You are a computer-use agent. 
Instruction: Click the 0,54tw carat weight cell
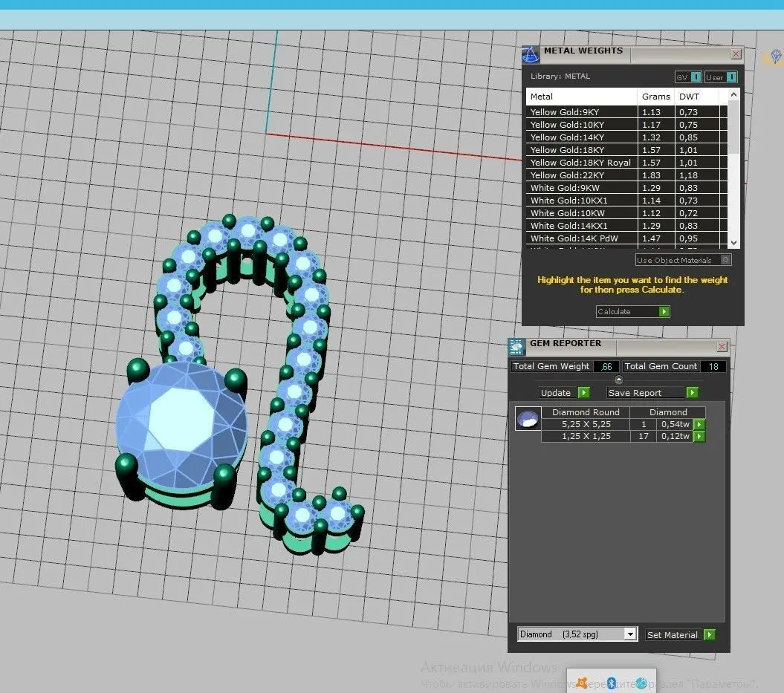[675, 424]
